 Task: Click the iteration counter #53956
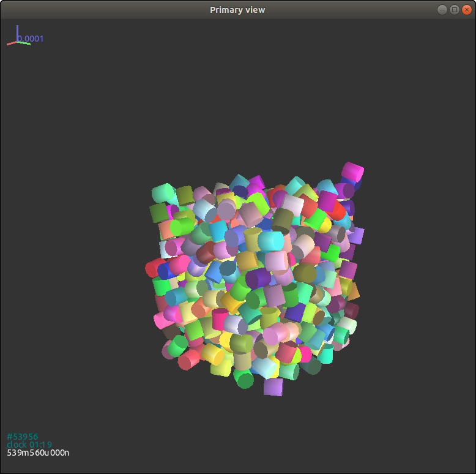(x=22, y=437)
